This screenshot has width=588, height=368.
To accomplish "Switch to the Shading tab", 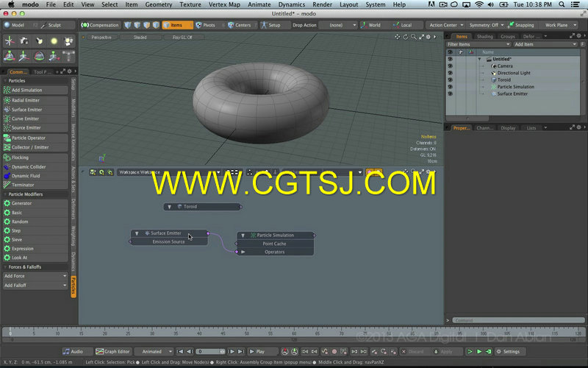I will pyautogui.click(x=485, y=36).
